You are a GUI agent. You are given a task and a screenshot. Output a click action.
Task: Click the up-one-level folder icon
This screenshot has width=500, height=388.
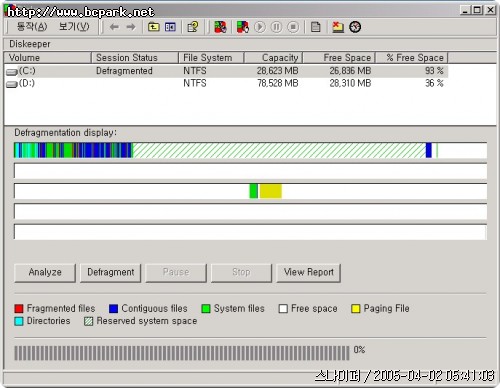tap(153, 27)
